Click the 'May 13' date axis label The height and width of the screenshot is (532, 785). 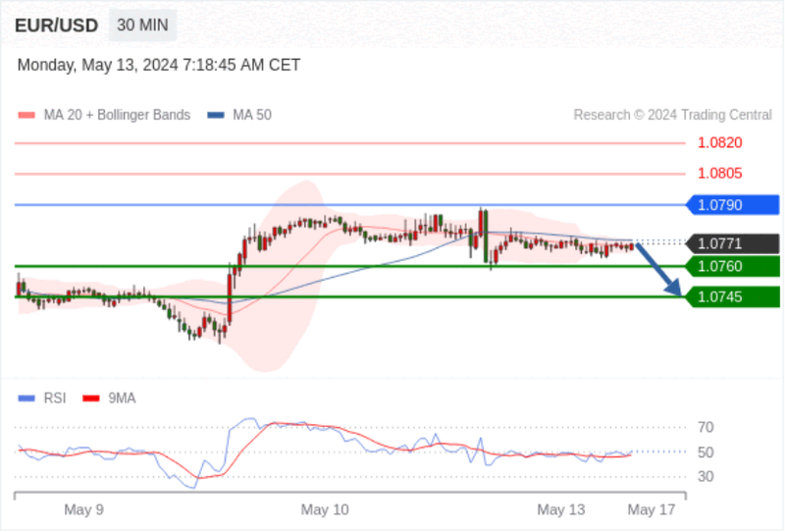tap(561, 510)
